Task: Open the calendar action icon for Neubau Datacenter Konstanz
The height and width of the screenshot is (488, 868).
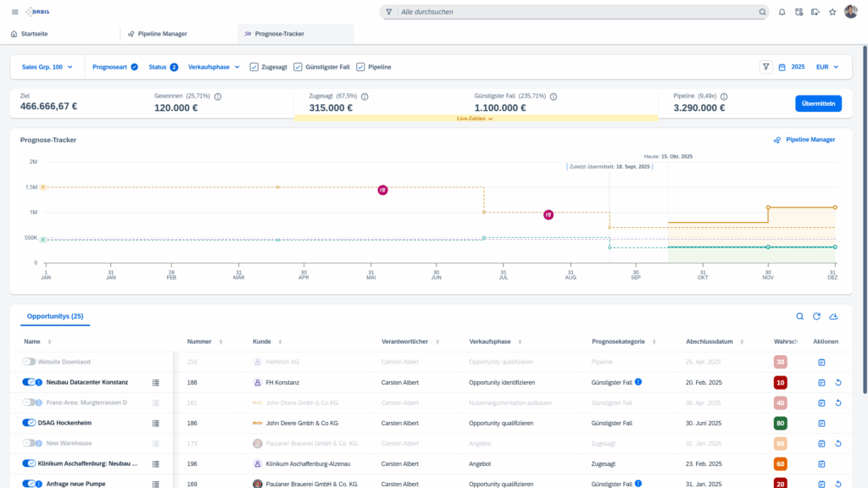Action: coord(820,382)
